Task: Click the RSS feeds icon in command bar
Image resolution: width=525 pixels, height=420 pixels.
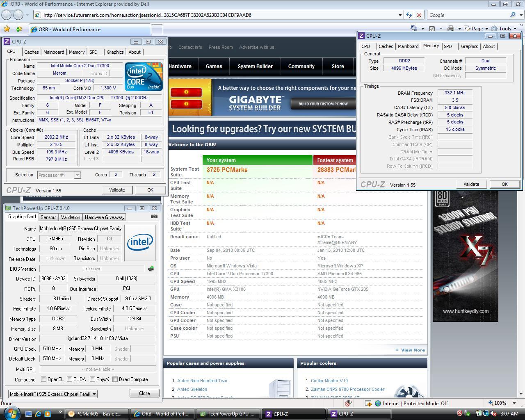Action: (431, 28)
